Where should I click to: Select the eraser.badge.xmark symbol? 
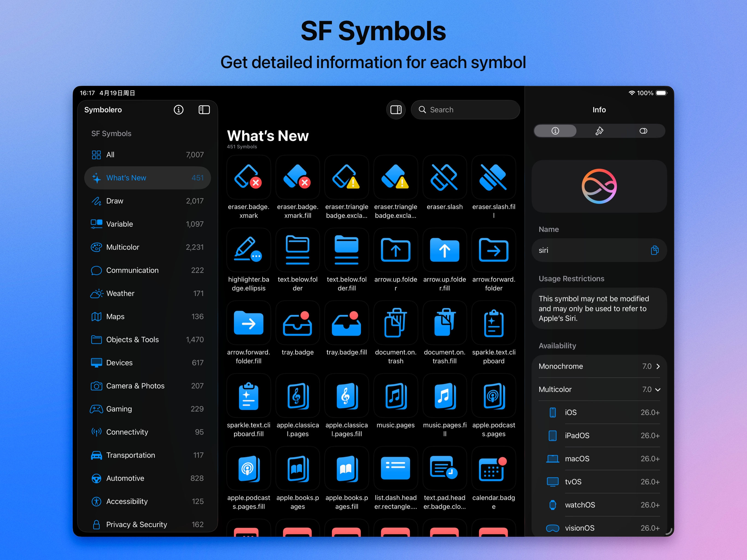click(249, 177)
